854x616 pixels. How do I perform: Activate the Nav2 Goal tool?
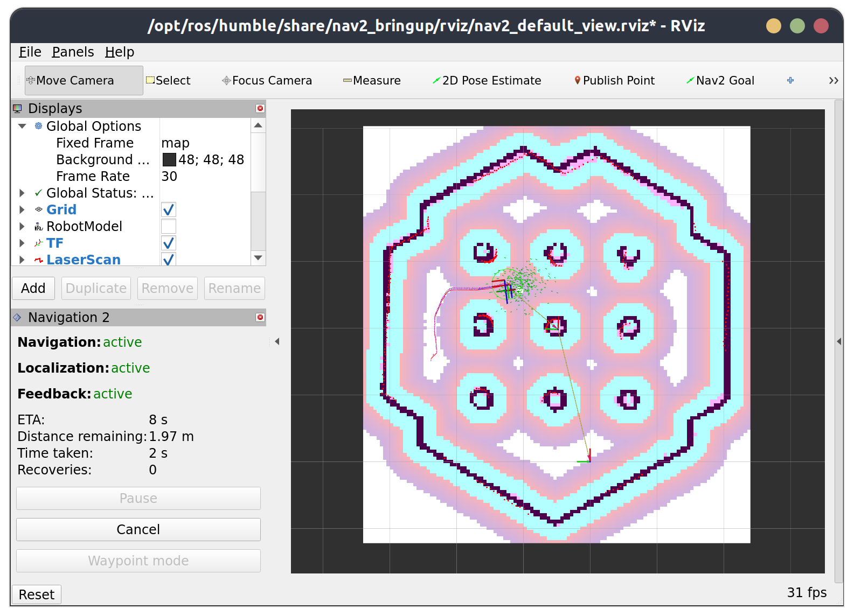click(x=720, y=81)
